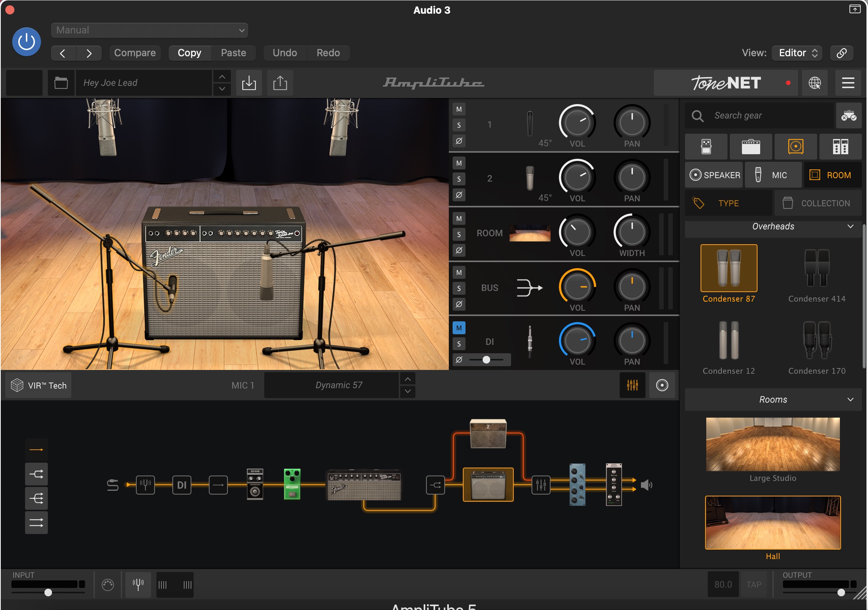The height and width of the screenshot is (610, 868).
Task: Select the parallel lines routing icon
Action: (36, 523)
